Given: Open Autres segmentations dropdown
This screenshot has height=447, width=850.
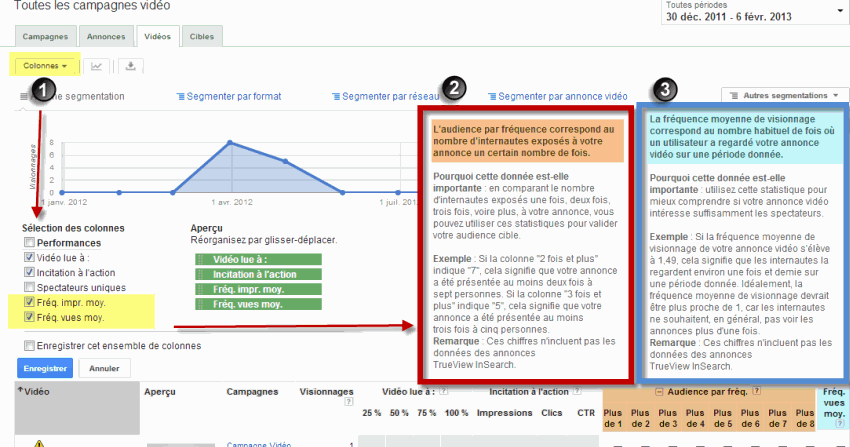Looking at the screenshot, I should click(x=784, y=95).
